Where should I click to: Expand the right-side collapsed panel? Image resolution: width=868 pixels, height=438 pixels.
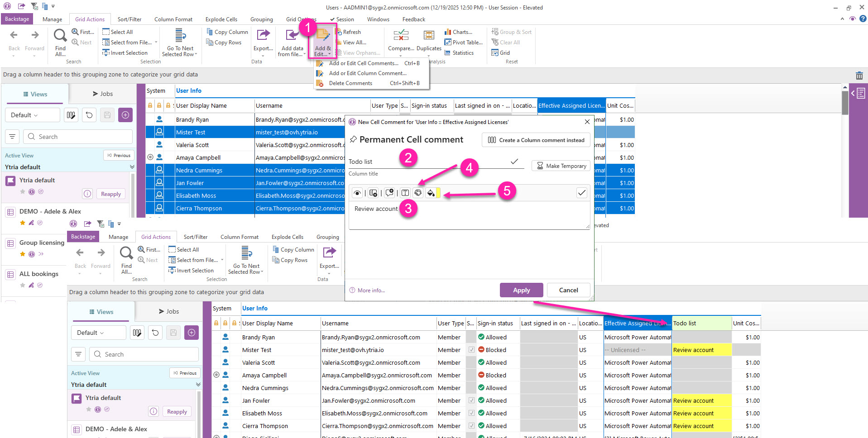point(858,94)
